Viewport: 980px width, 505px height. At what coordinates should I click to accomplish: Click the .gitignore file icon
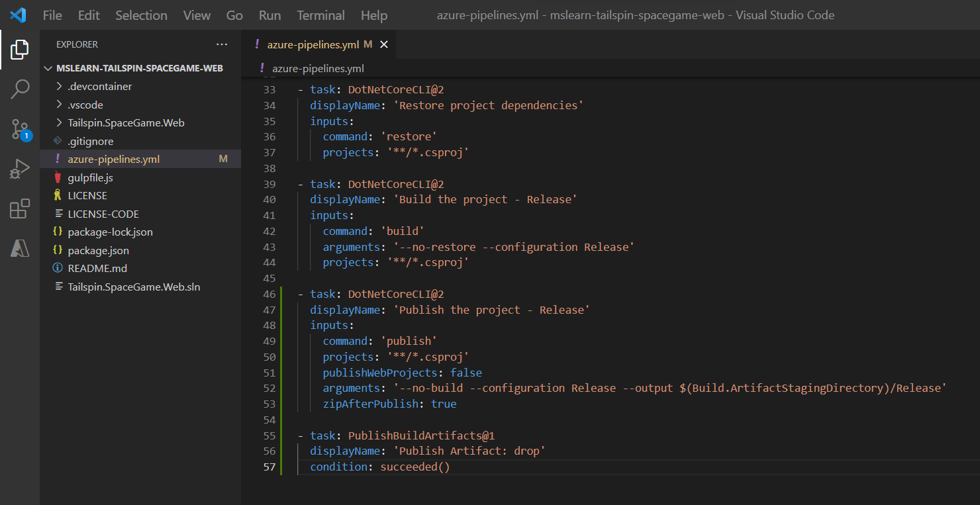(x=58, y=141)
